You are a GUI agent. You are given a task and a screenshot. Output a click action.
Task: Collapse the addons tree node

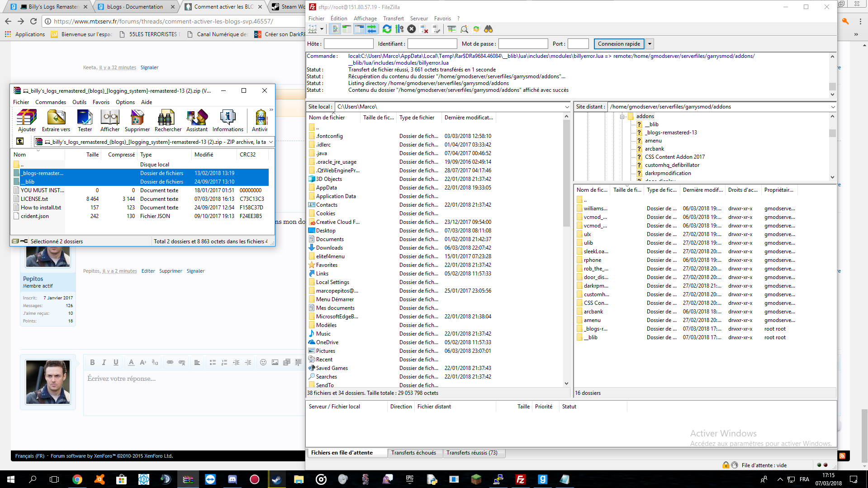pyautogui.click(x=622, y=116)
